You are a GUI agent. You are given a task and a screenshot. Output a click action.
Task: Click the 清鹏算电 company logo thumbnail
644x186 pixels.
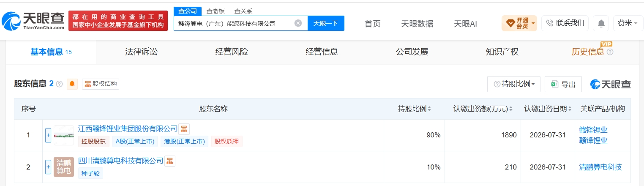click(x=64, y=167)
